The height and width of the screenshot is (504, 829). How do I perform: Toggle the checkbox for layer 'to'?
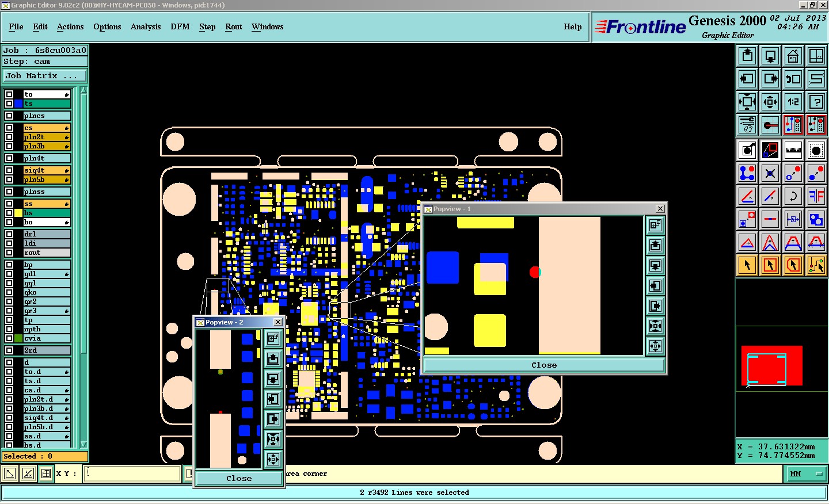pos(9,94)
